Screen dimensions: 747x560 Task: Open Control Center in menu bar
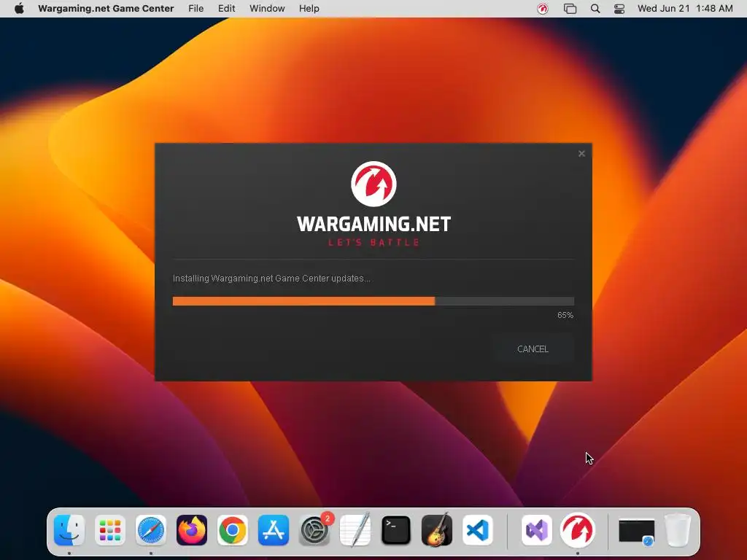click(619, 9)
